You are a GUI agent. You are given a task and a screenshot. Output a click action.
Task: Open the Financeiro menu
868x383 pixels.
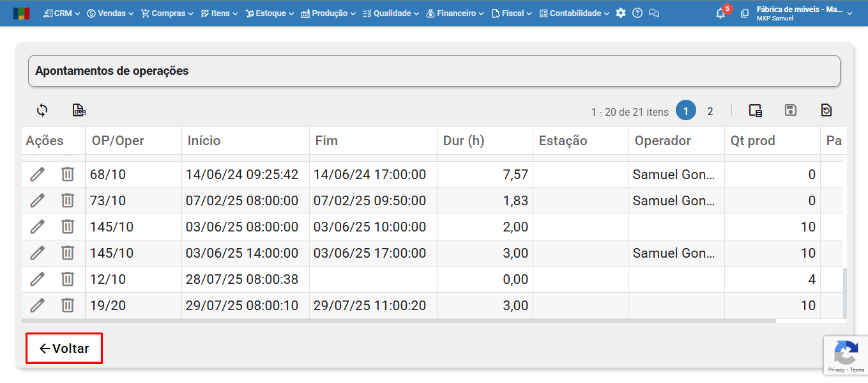tap(455, 13)
